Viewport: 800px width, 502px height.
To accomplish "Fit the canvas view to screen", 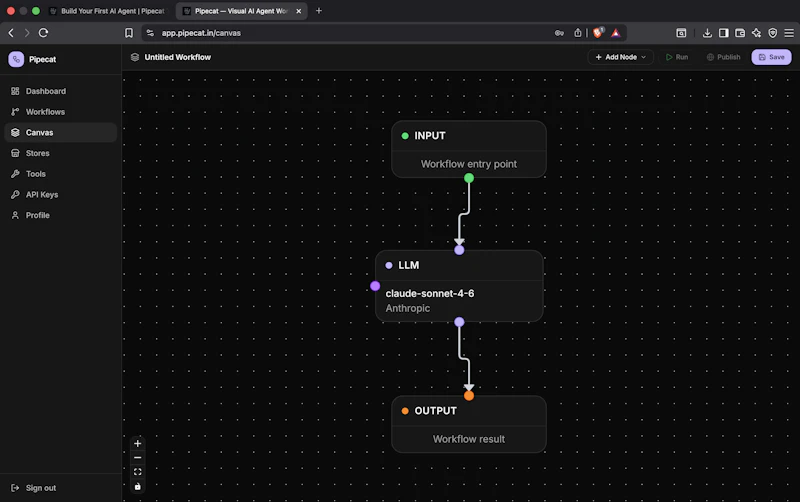I will [x=137, y=472].
